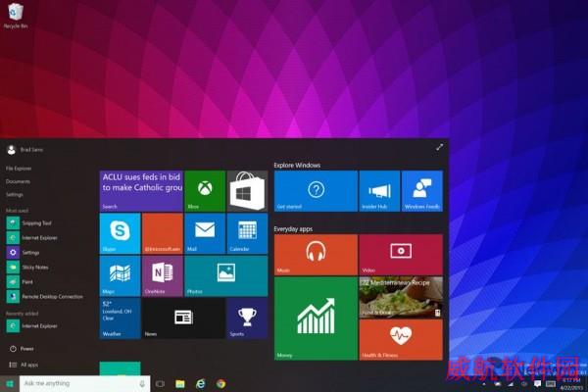The image size is (588, 392).
Task: Open the orange Microsoft account tile
Action: click(x=163, y=233)
